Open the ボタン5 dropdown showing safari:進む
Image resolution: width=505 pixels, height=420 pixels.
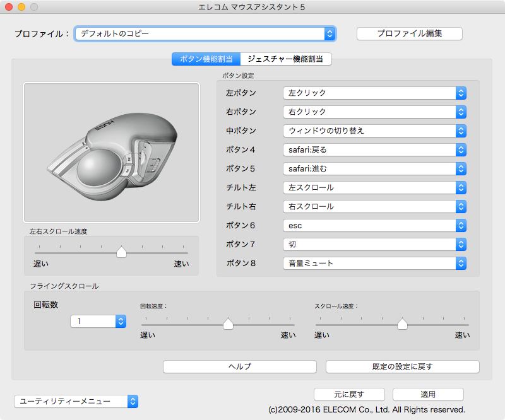point(374,168)
